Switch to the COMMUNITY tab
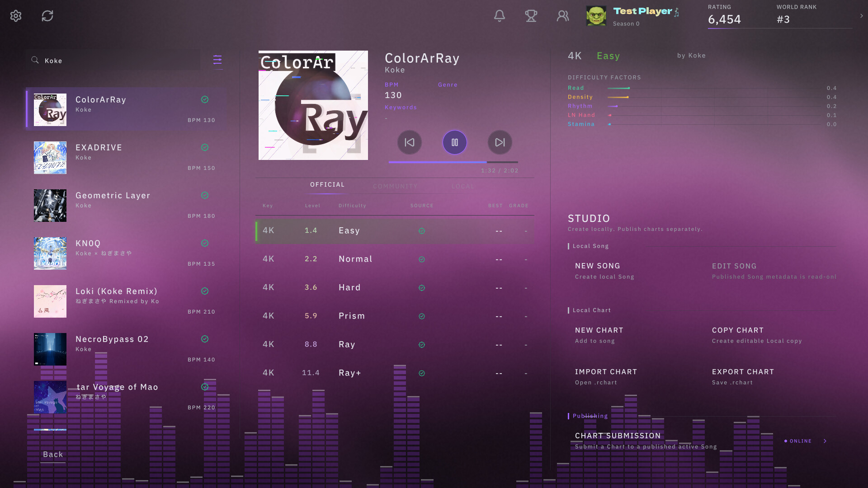Viewport: 868px width, 488px height. pos(395,186)
